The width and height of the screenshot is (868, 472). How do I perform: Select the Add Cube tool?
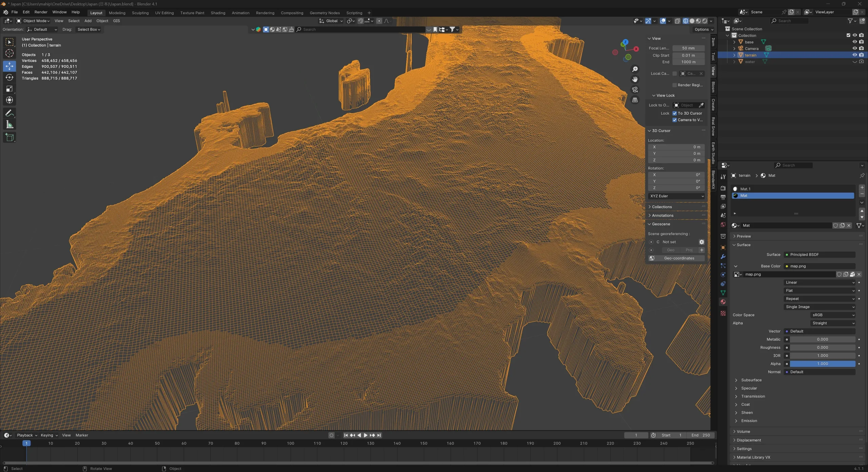tap(9, 137)
